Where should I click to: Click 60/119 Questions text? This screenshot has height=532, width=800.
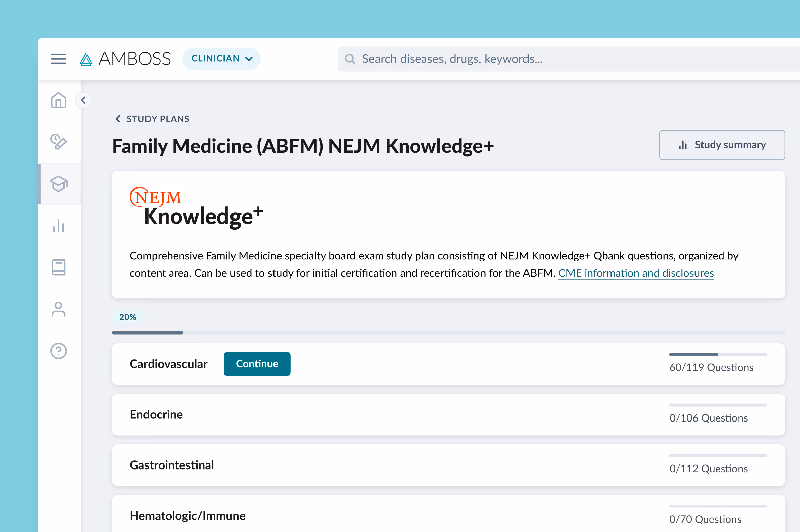(x=711, y=367)
